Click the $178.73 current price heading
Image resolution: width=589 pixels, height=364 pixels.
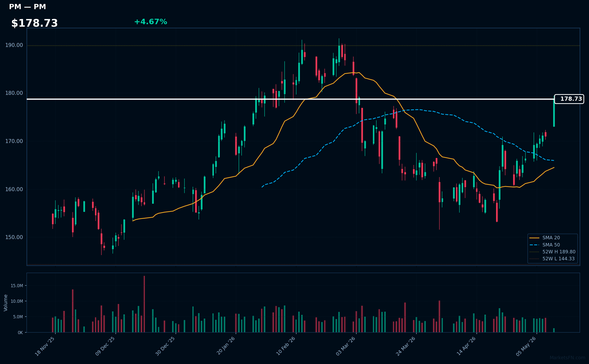[x=34, y=23]
